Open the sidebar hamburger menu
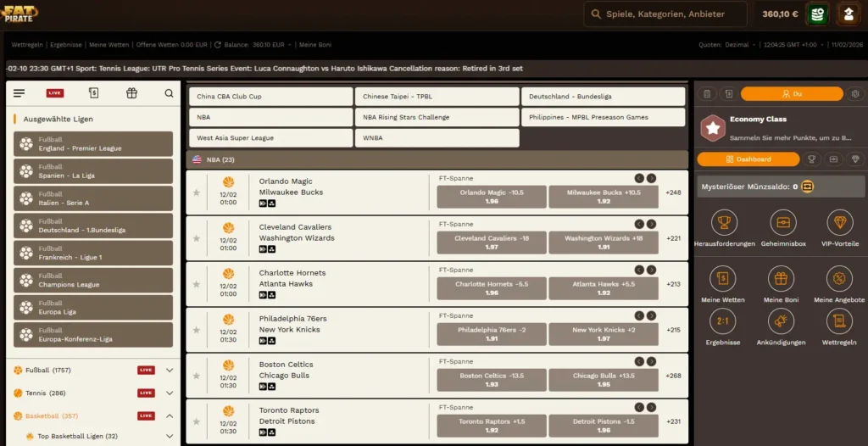Screen dimensions: 868x446 [19, 93]
